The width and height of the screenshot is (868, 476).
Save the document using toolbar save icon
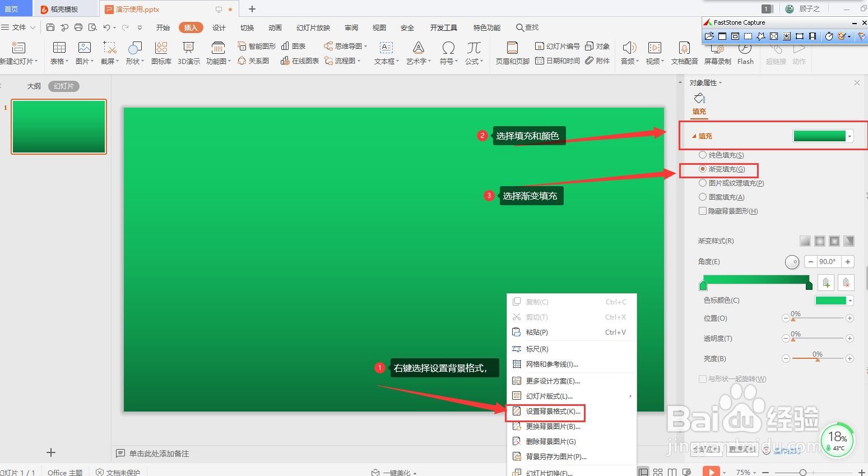(x=50, y=27)
